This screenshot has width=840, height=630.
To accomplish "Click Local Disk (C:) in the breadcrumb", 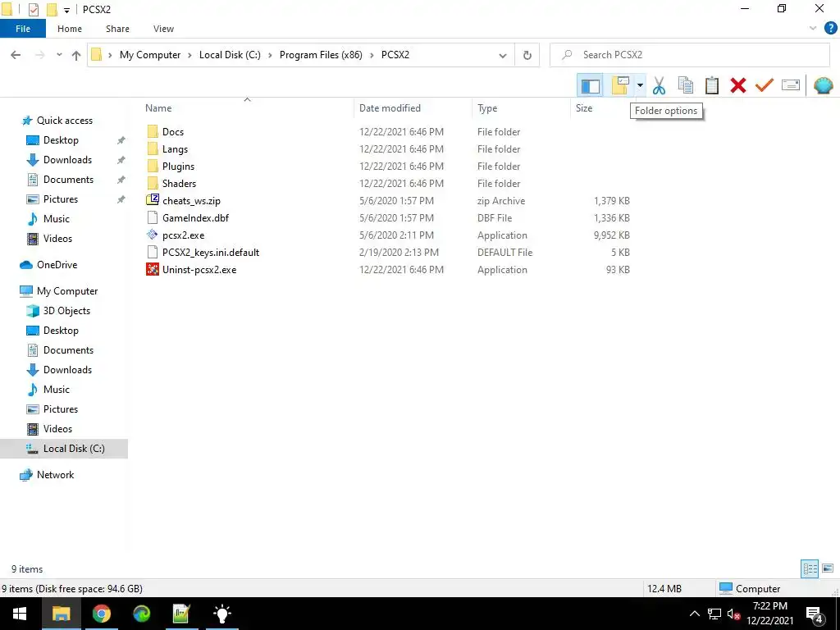I will [230, 55].
